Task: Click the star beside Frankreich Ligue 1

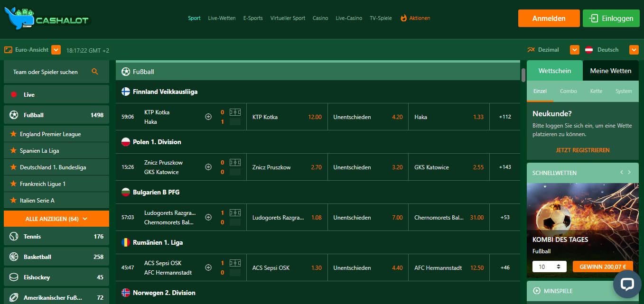Action: click(x=13, y=184)
